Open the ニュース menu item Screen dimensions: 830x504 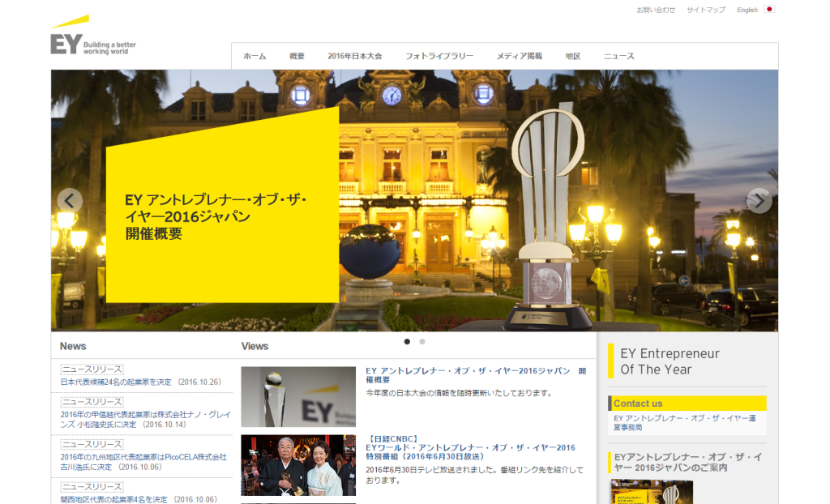point(618,56)
